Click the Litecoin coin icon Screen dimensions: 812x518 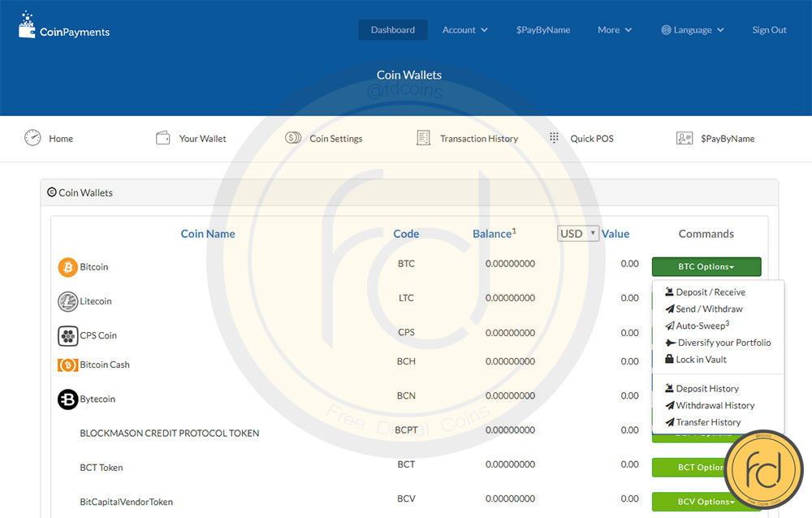point(68,301)
